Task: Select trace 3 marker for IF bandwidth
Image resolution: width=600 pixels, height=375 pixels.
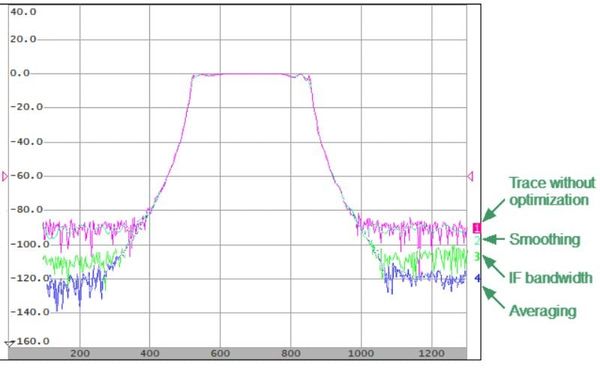Action: click(477, 256)
